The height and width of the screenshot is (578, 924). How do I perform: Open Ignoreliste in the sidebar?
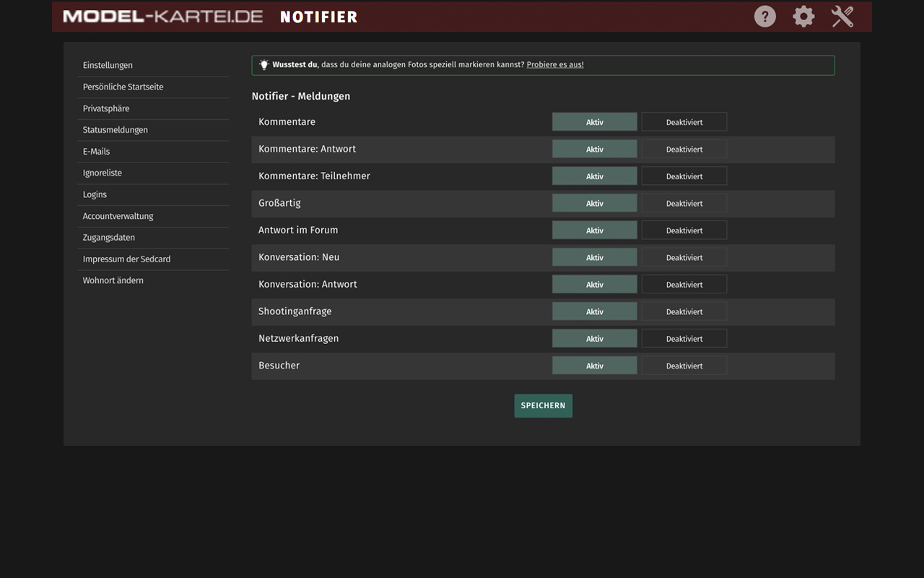[x=153, y=173]
